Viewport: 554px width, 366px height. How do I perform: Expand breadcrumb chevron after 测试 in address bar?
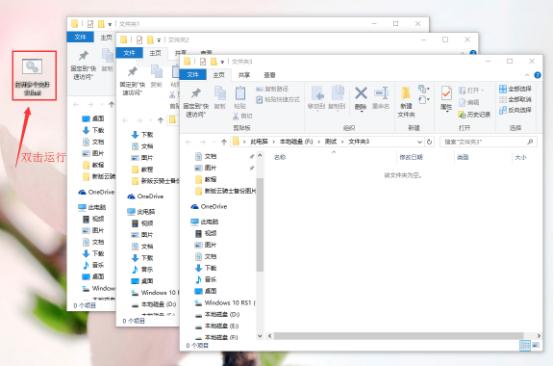[342, 142]
